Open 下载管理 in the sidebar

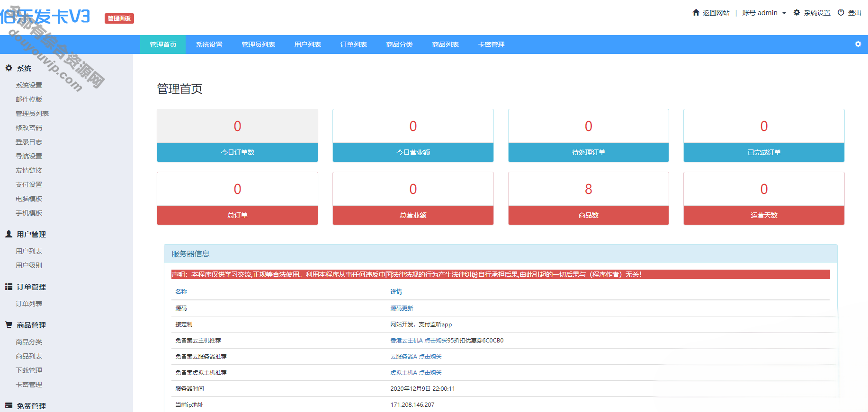click(x=29, y=370)
